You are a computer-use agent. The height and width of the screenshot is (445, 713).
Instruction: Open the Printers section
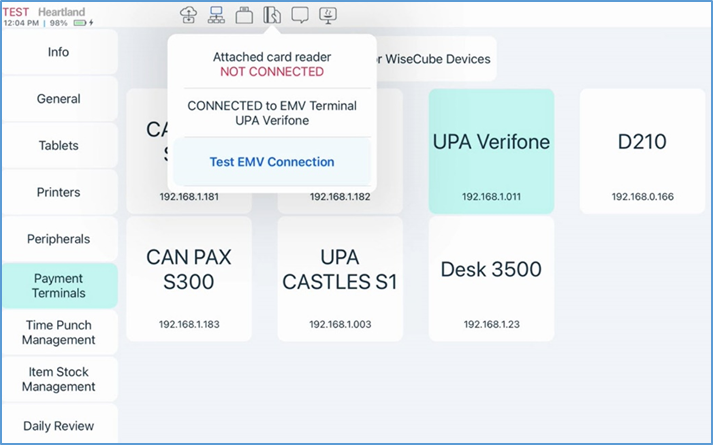pyautogui.click(x=59, y=192)
